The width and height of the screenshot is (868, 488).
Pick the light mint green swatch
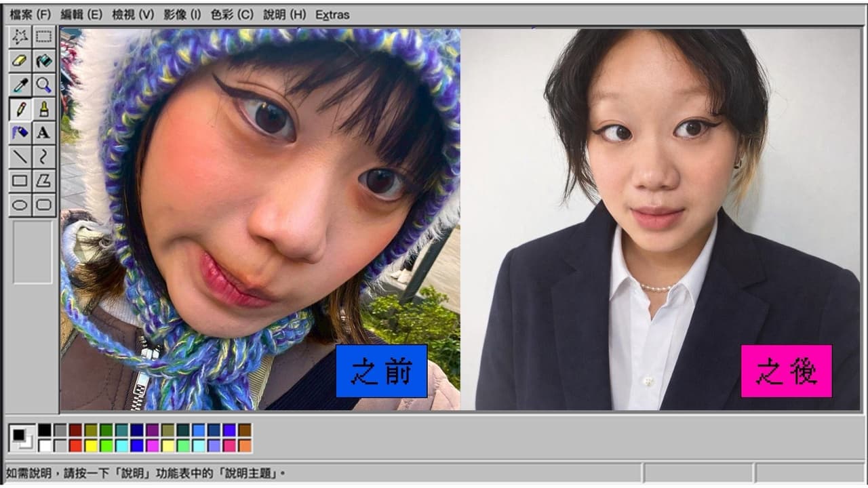coord(183,446)
